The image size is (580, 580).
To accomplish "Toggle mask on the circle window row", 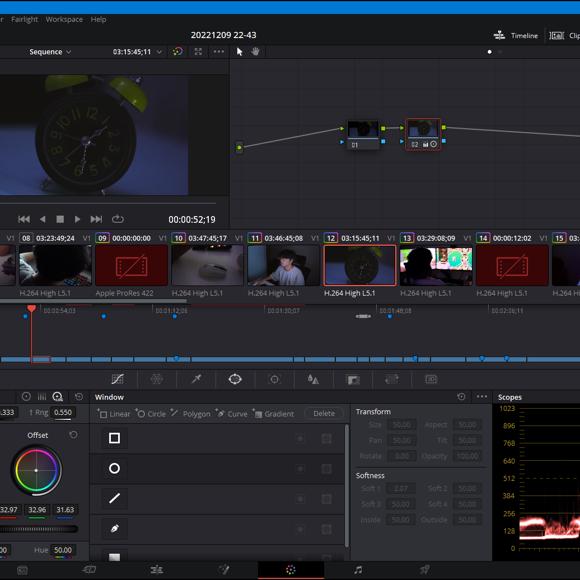I will 327,469.
